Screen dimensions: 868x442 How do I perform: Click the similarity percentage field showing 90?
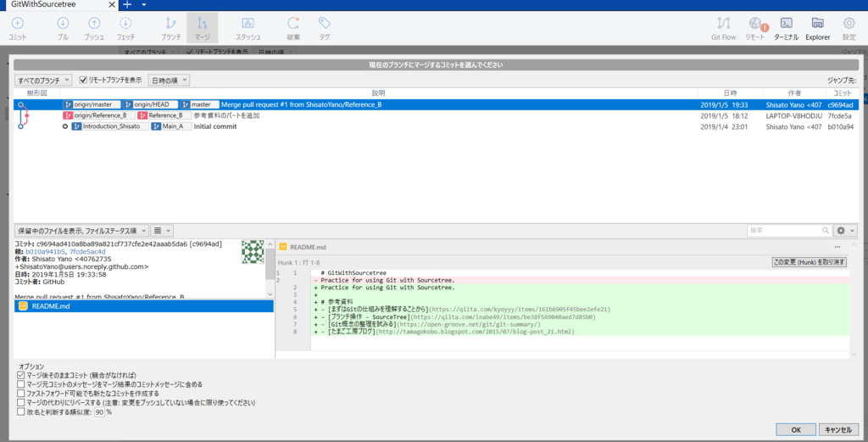[x=100, y=412]
